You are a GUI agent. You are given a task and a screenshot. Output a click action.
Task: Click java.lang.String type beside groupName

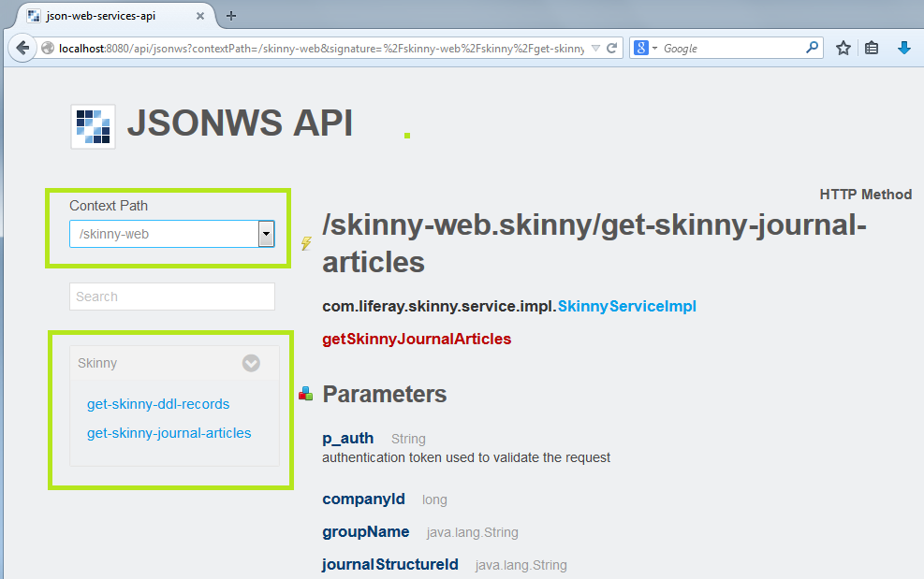473,532
